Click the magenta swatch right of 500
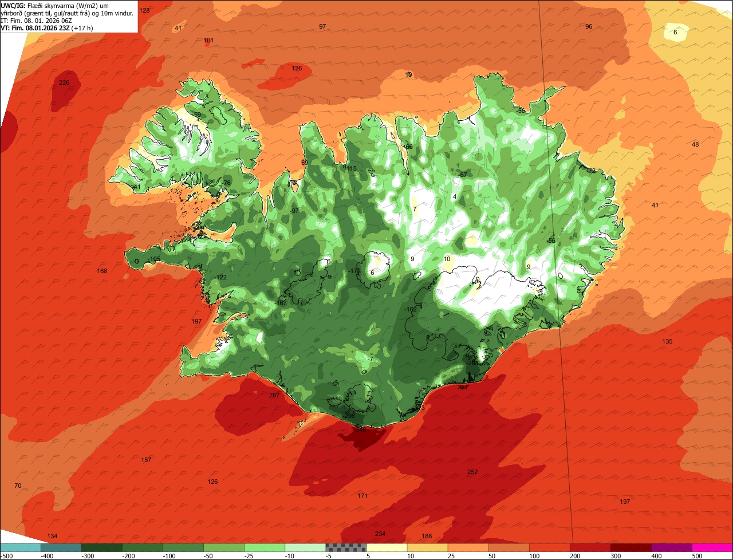The width and height of the screenshot is (733, 560). [x=712, y=547]
